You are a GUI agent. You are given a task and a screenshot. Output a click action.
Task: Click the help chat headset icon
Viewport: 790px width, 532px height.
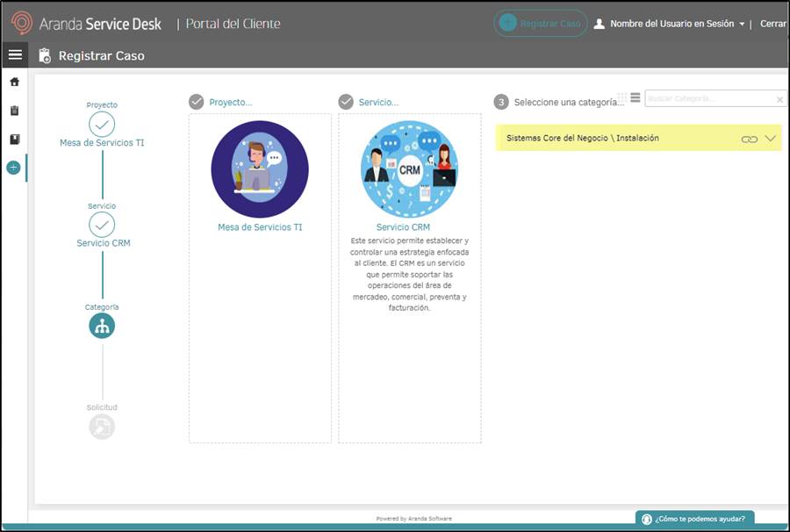[646, 519]
